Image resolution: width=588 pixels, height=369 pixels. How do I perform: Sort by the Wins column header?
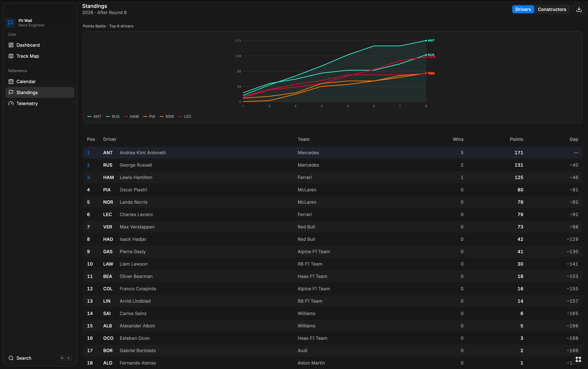pos(458,139)
